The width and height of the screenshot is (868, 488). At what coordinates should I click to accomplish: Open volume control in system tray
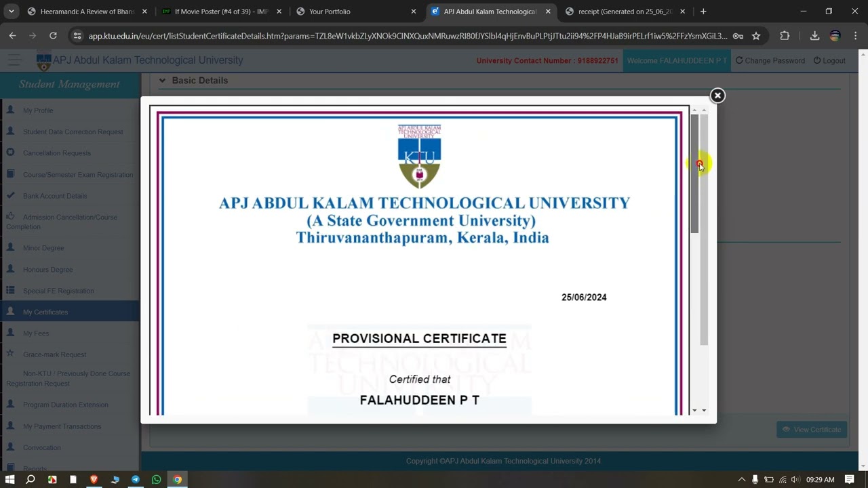(x=795, y=480)
